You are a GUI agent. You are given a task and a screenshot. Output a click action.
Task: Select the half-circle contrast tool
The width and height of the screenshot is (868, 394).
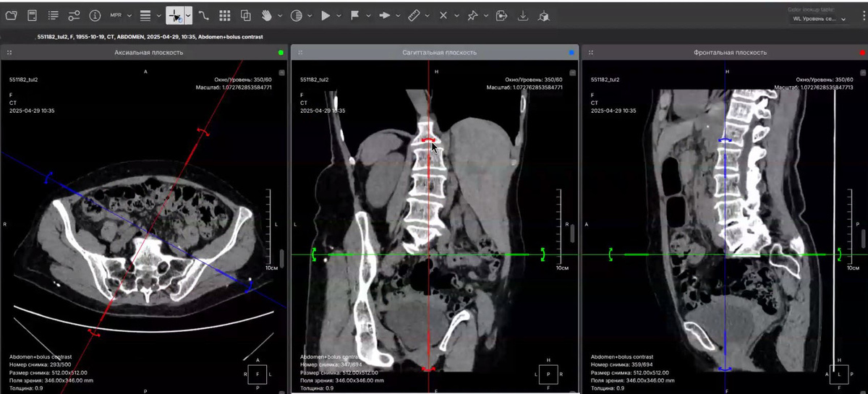296,15
